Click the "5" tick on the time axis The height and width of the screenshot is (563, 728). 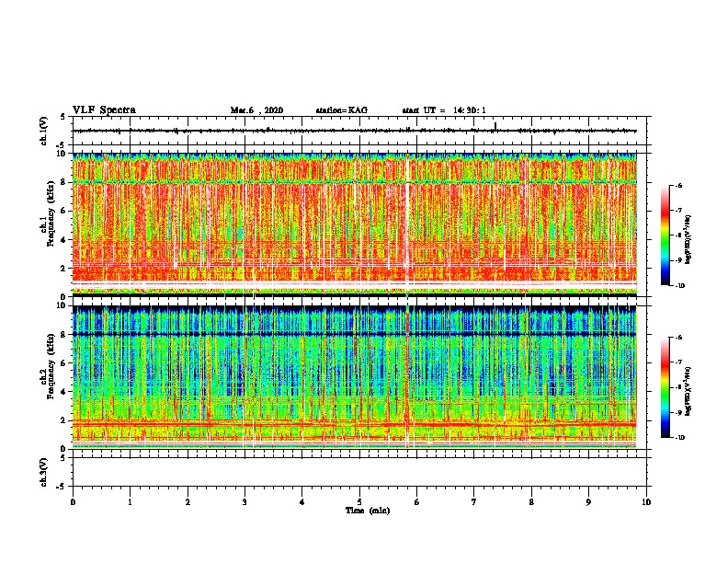tap(359, 501)
